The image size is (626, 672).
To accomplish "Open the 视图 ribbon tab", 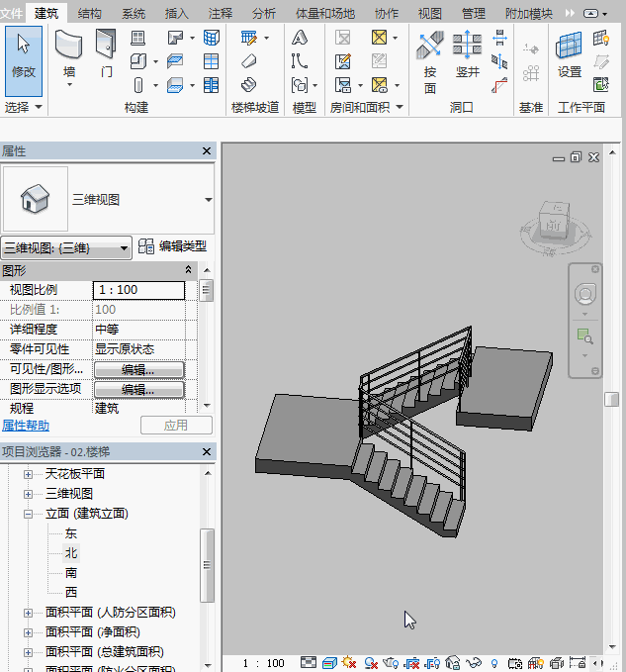I will pyautogui.click(x=429, y=13).
